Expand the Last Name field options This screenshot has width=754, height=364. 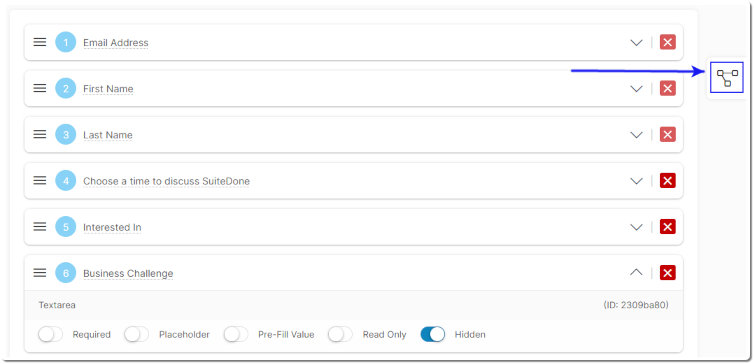(x=636, y=135)
